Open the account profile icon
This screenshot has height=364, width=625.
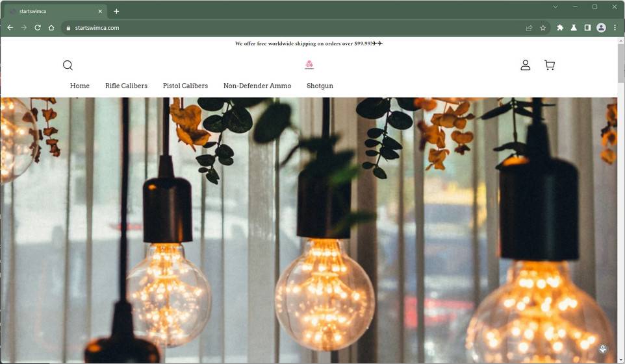click(526, 65)
